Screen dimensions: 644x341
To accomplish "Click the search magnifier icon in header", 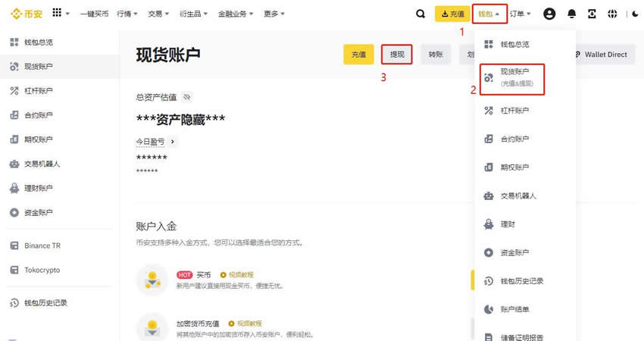I will point(420,14).
